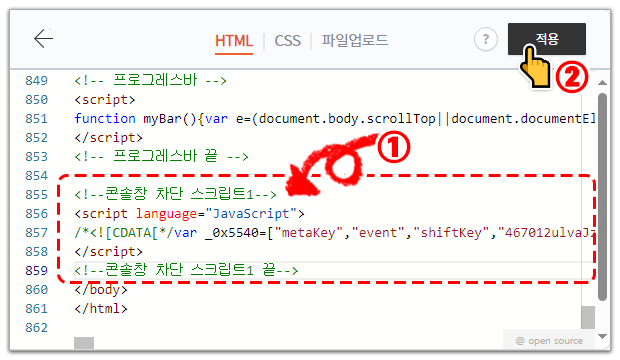Click the '</script>' tag on line 858
The image size is (620, 360).
(x=108, y=252)
